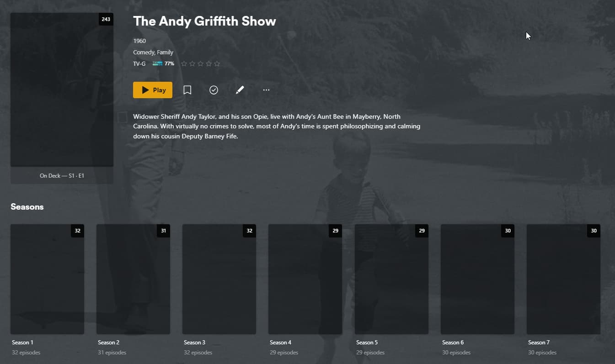Click the 77% rating score
The width and height of the screenshot is (615, 364).
click(x=169, y=64)
